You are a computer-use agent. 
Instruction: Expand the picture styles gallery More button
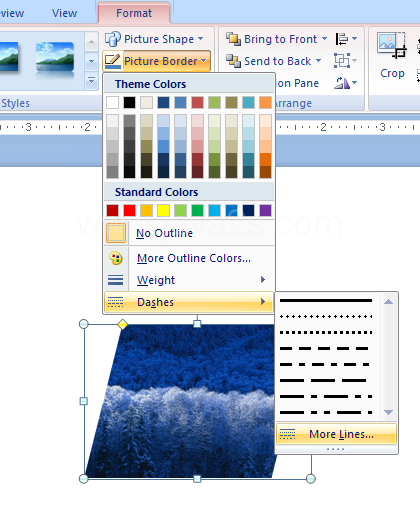91,80
